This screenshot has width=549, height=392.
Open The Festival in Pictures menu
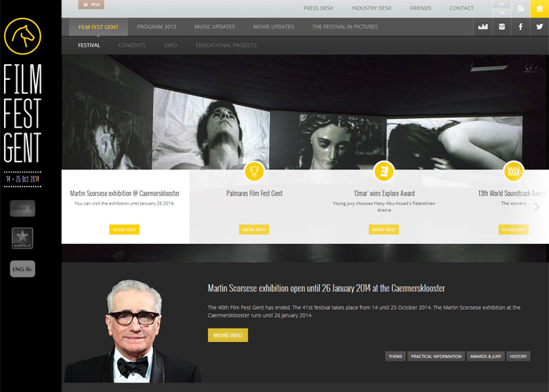pos(345,27)
